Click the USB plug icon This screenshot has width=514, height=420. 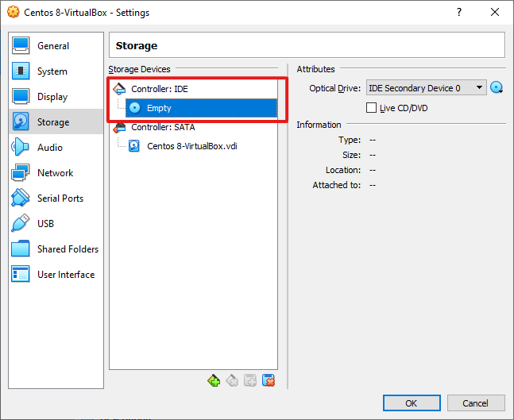(21, 223)
